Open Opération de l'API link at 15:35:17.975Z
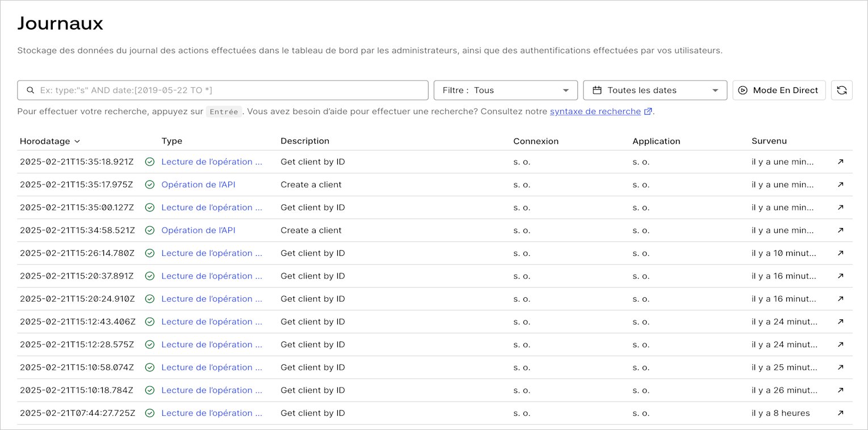Screen dimensions: 868x430 tap(198, 184)
